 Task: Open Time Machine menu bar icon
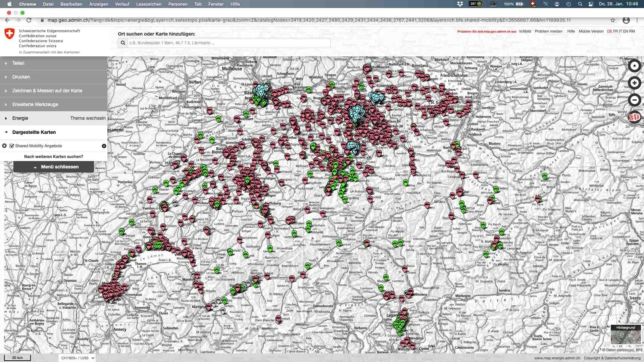pos(568,4)
